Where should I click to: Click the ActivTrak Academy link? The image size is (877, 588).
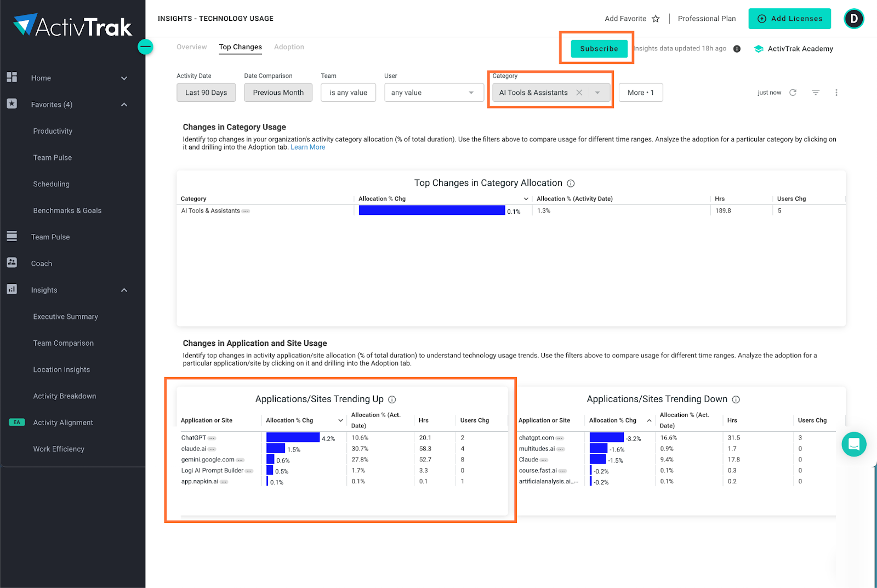coord(800,49)
